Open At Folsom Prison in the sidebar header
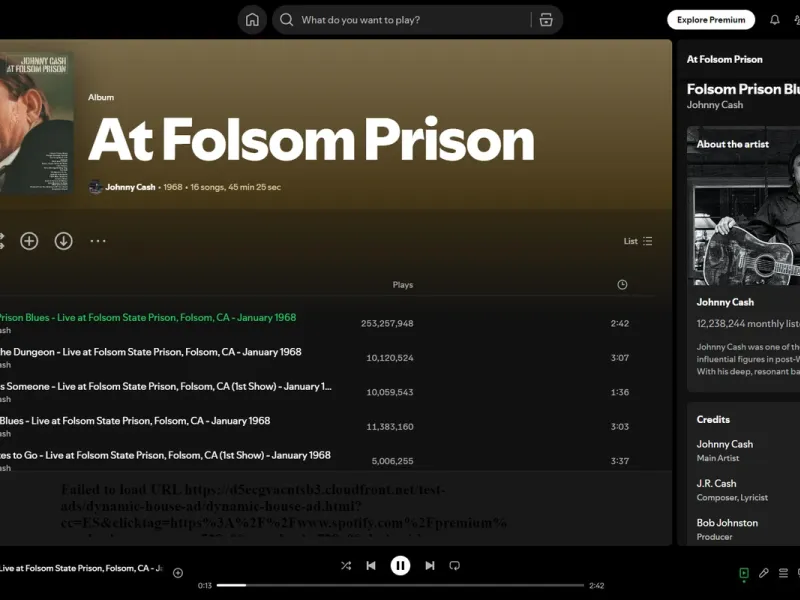The image size is (800, 600). click(x=724, y=59)
